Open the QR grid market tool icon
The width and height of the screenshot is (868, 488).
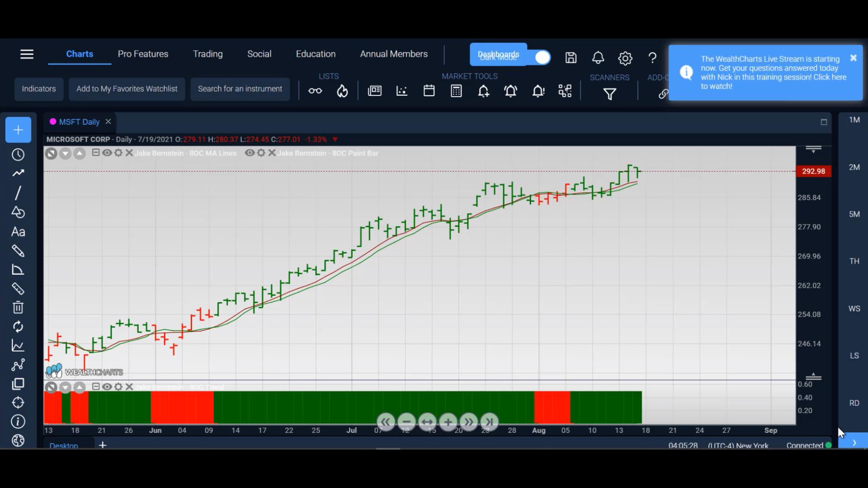(565, 91)
